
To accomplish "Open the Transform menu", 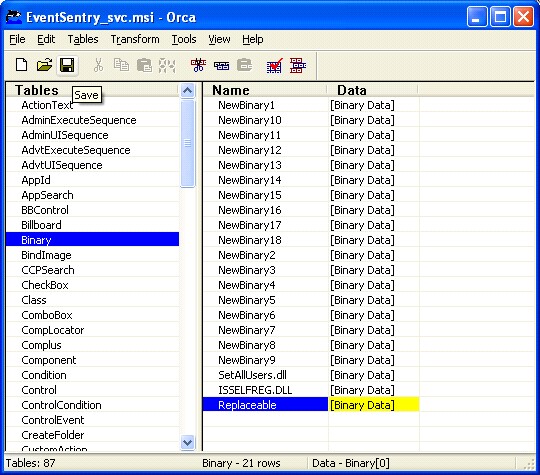I will (135, 39).
